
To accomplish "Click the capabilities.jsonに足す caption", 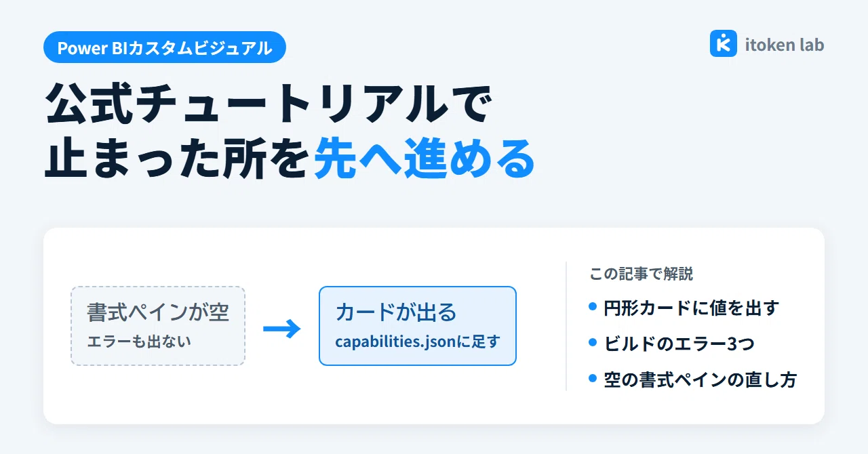I will point(417,341).
